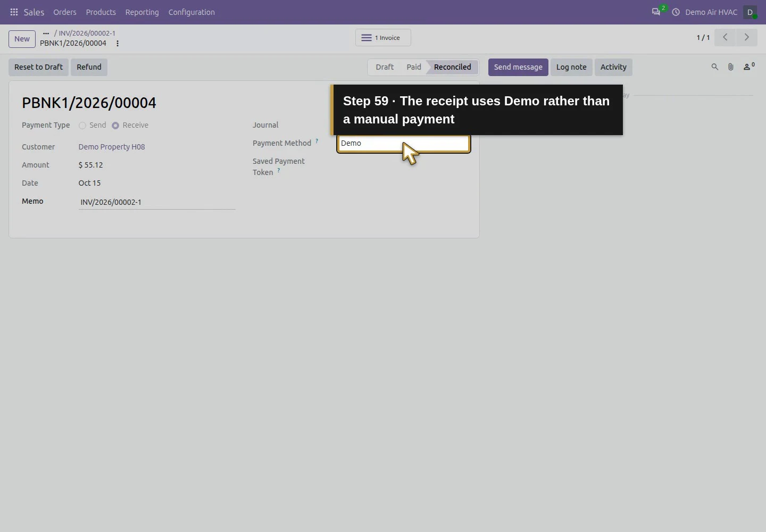Create a new record with New
This screenshot has width=766, height=532.
pos(22,39)
